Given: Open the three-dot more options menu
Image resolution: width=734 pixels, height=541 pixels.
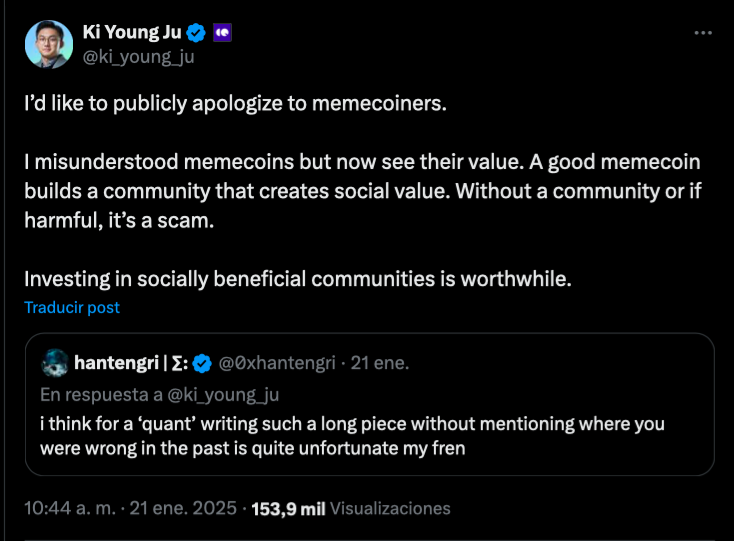Looking at the screenshot, I should pyautogui.click(x=704, y=33).
